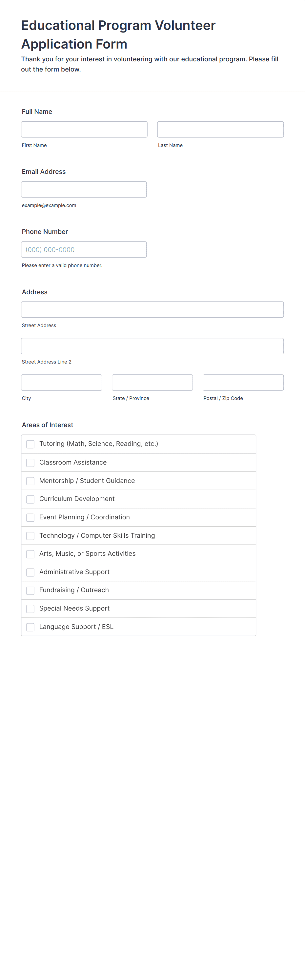Click the Street Address field
The width and height of the screenshot is (305, 980).
(152, 309)
